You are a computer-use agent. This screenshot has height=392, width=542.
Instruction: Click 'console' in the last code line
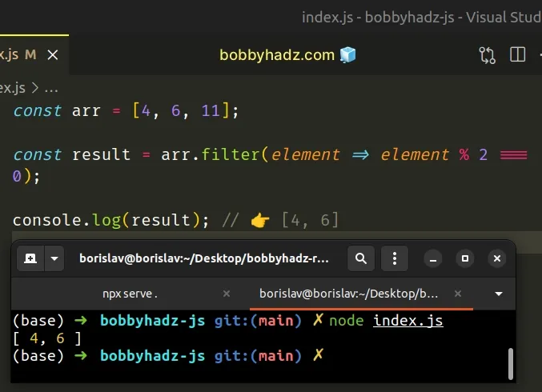click(47, 220)
